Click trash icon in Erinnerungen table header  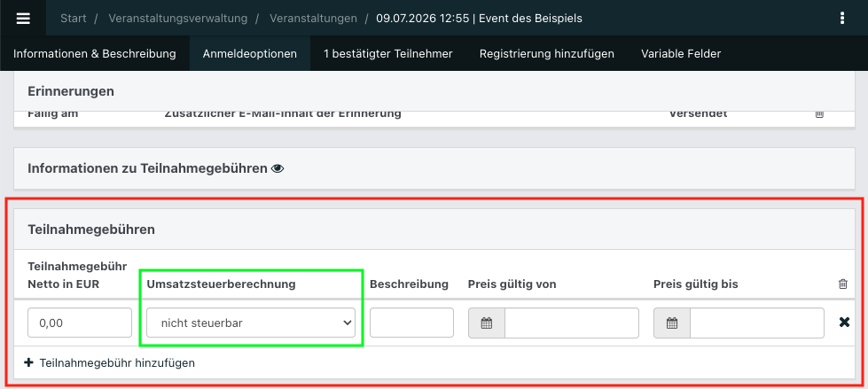(820, 113)
